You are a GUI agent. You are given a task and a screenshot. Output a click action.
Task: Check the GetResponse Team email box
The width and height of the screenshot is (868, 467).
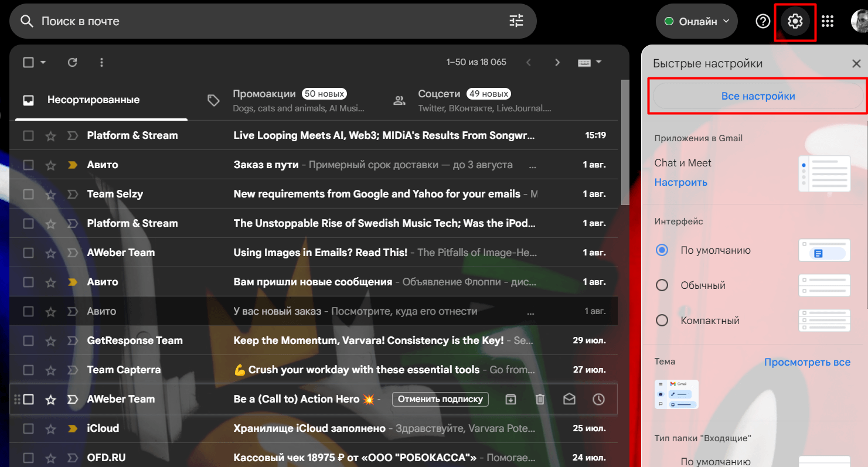[28, 341]
